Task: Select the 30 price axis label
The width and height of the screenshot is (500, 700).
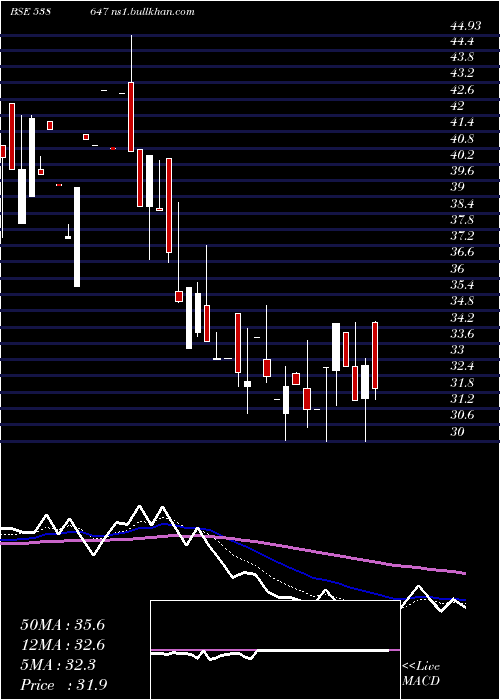Action: (x=458, y=431)
